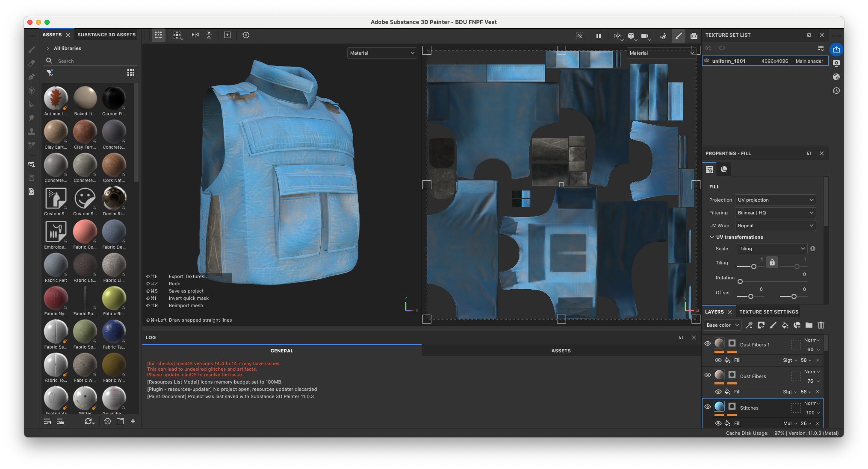Add a new fill layer
Screen dimensions: 868x469
tap(785, 325)
